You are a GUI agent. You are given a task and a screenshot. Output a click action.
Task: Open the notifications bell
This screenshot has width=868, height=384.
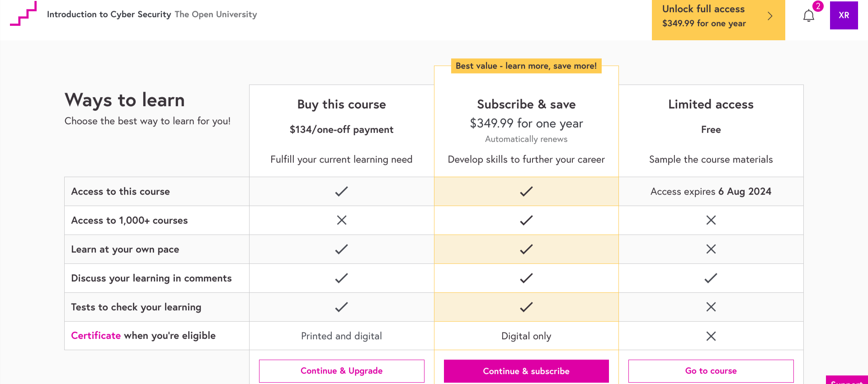809,16
